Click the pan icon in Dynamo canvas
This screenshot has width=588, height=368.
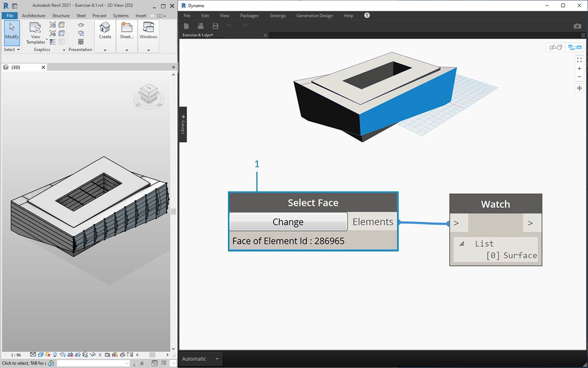click(579, 88)
